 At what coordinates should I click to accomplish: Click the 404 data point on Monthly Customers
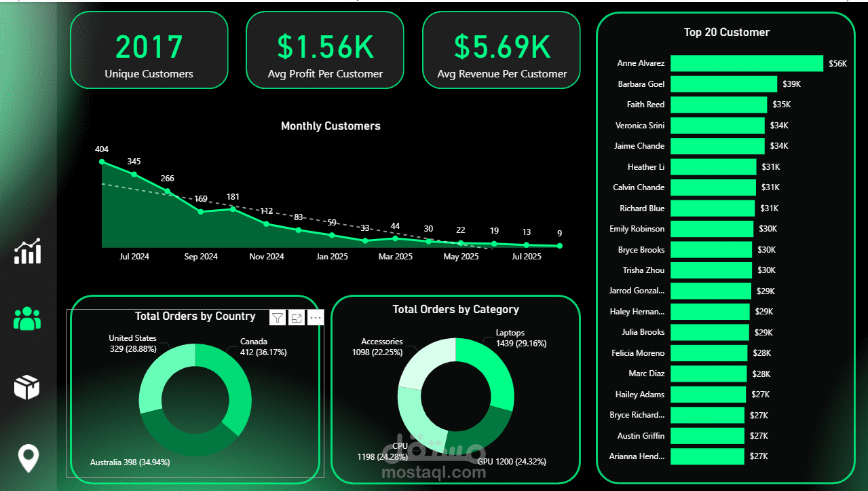pyautogui.click(x=102, y=162)
